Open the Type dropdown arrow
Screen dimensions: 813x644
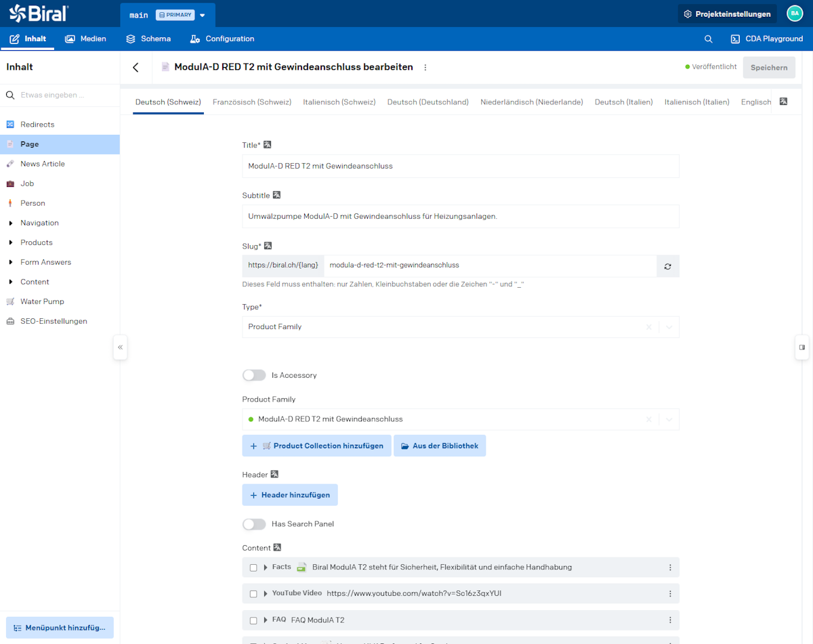[x=669, y=327]
